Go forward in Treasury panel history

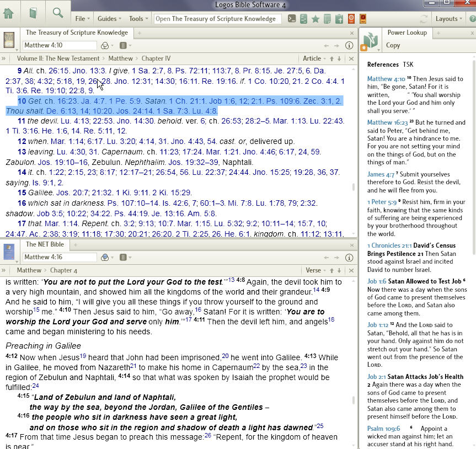(336, 46)
